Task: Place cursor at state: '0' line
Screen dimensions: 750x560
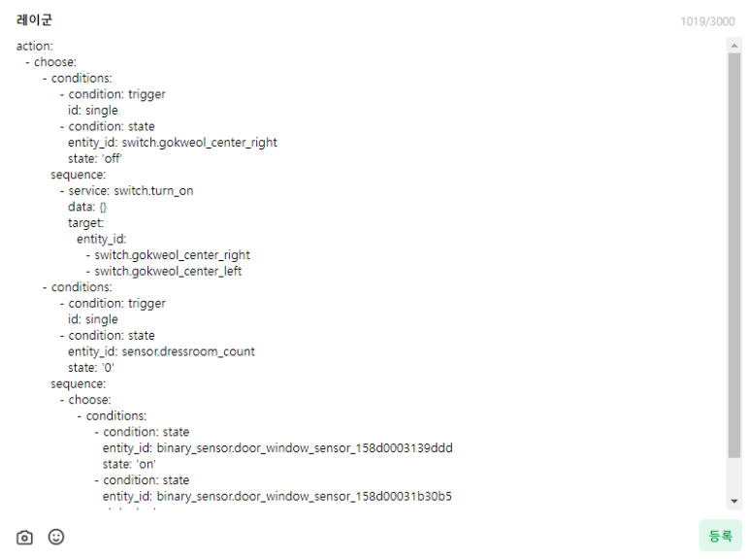Action: [91, 368]
